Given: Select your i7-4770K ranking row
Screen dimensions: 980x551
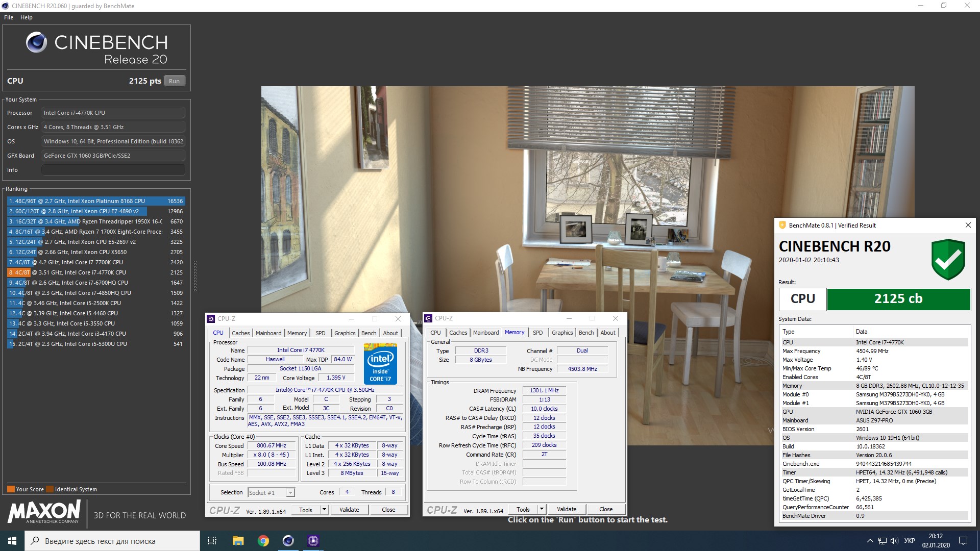Looking at the screenshot, I should tap(96, 272).
